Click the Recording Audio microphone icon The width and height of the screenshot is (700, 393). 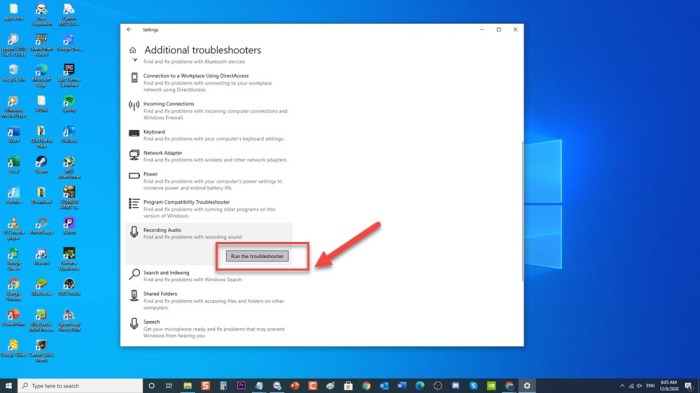coord(134,231)
